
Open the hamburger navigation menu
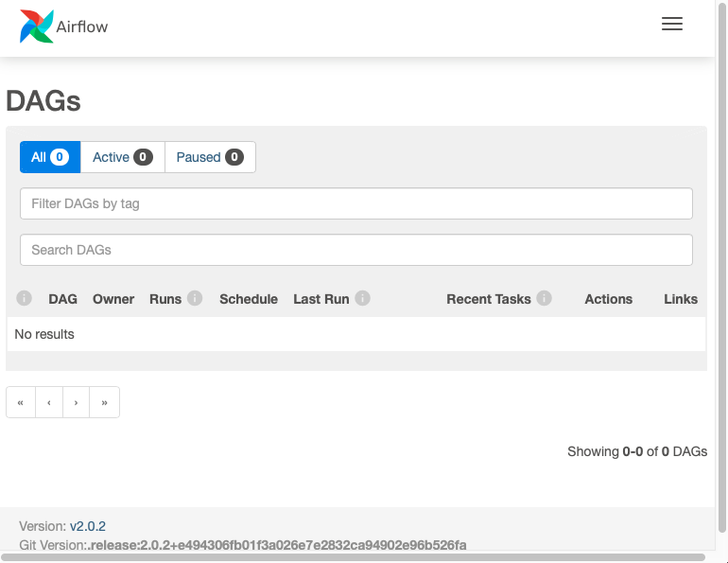[672, 24]
